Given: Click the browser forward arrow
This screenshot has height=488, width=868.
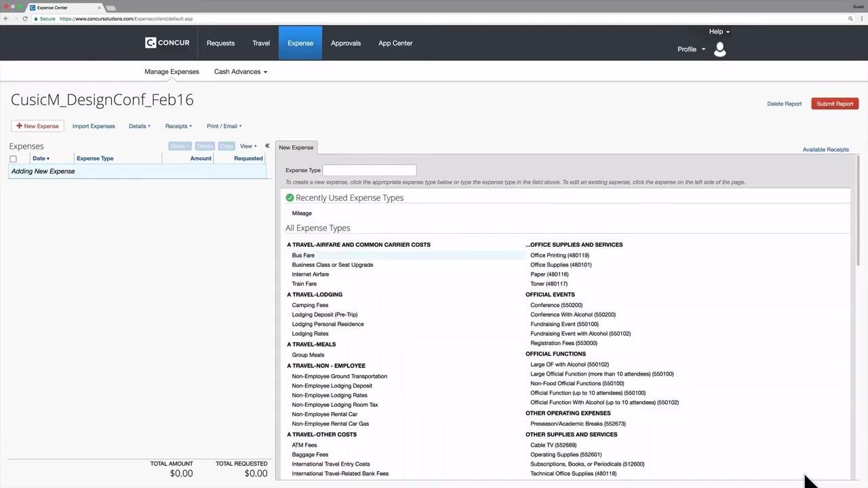Looking at the screenshot, I should pyautogui.click(x=16, y=18).
